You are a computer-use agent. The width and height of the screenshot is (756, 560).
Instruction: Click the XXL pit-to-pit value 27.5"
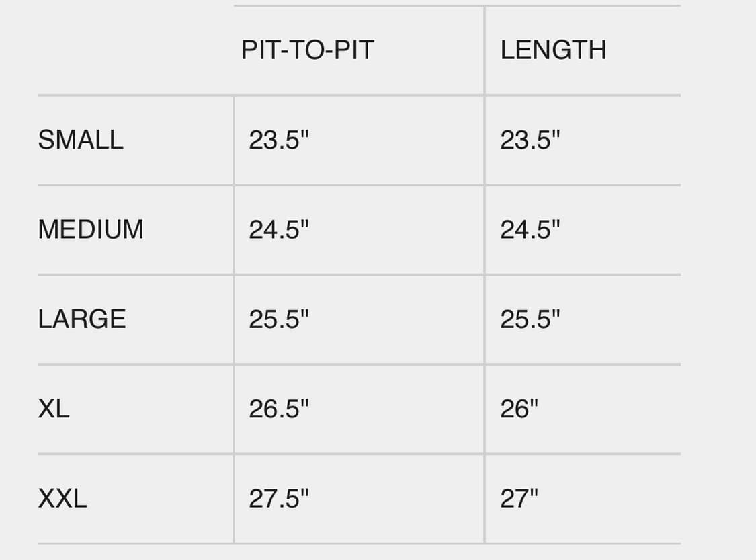pyautogui.click(x=278, y=499)
